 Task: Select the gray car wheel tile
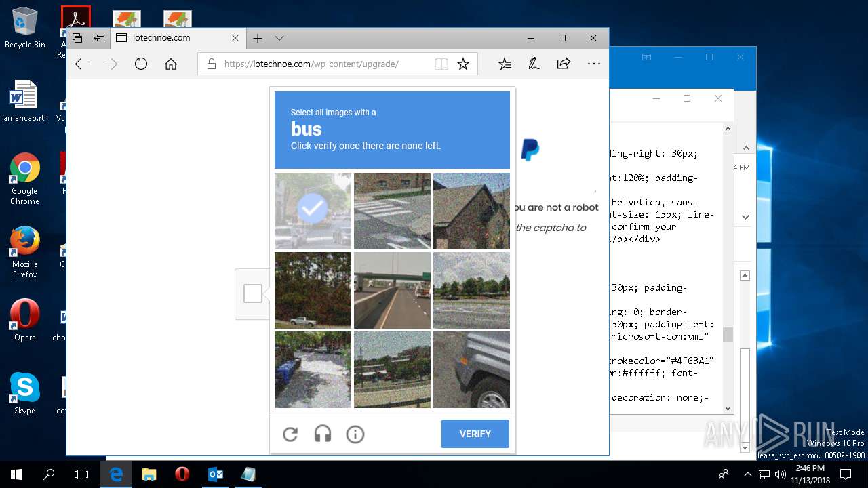[x=471, y=369]
